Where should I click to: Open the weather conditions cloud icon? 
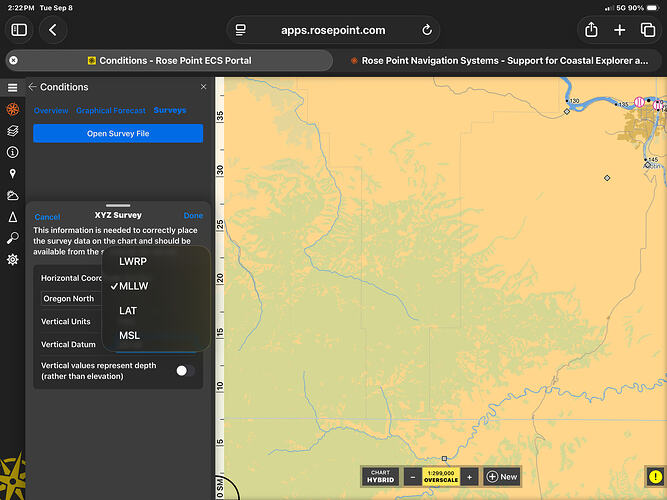(13, 195)
